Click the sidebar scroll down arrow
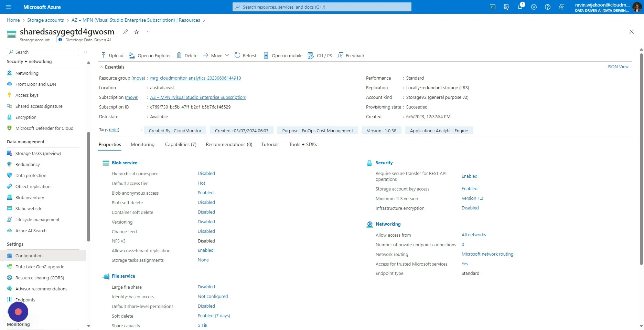The height and width of the screenshot is (330, 644). (x=88, y=326)
